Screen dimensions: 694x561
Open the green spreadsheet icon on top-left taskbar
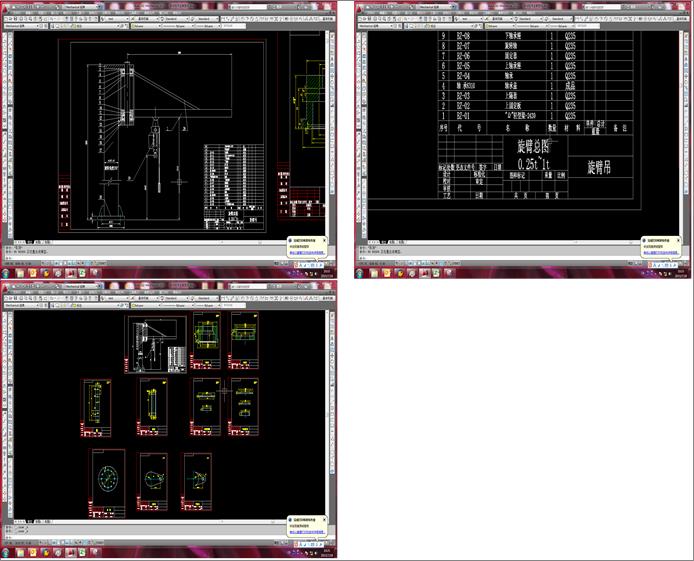tap(82, 273)
